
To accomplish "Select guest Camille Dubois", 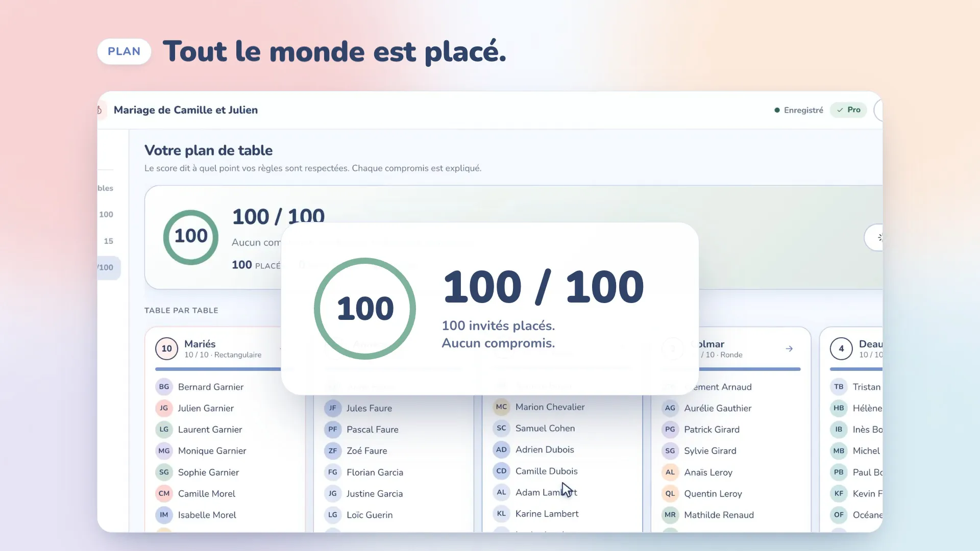I will (546, 471).
